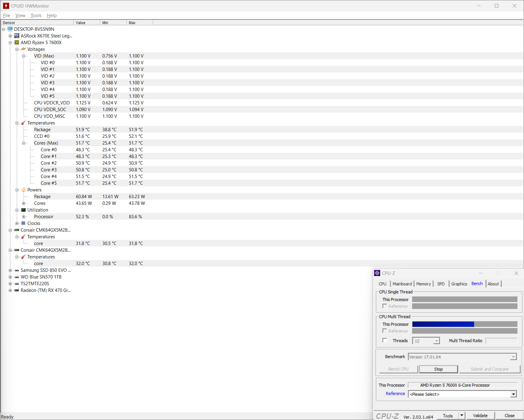Click the Sensor column header
The height and width of the screenshot is (420, 524).
[x=37, y=23]
